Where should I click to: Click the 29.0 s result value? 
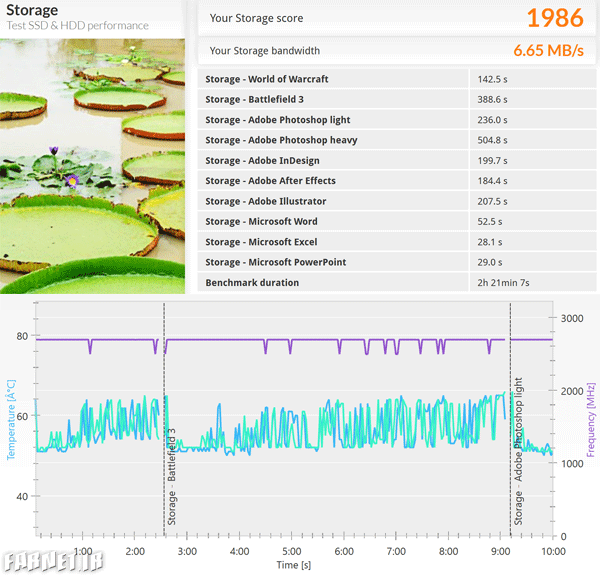tap(490, 262)
